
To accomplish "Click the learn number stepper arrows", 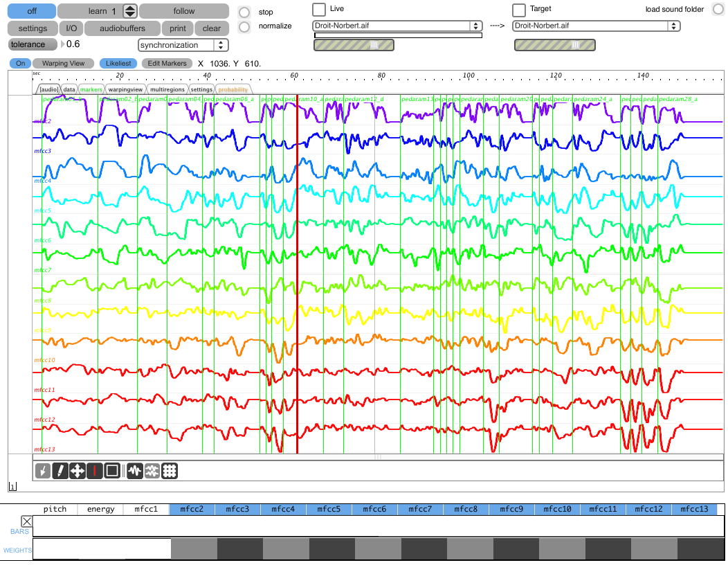I will pyautogui.click(x=130, y=11).
